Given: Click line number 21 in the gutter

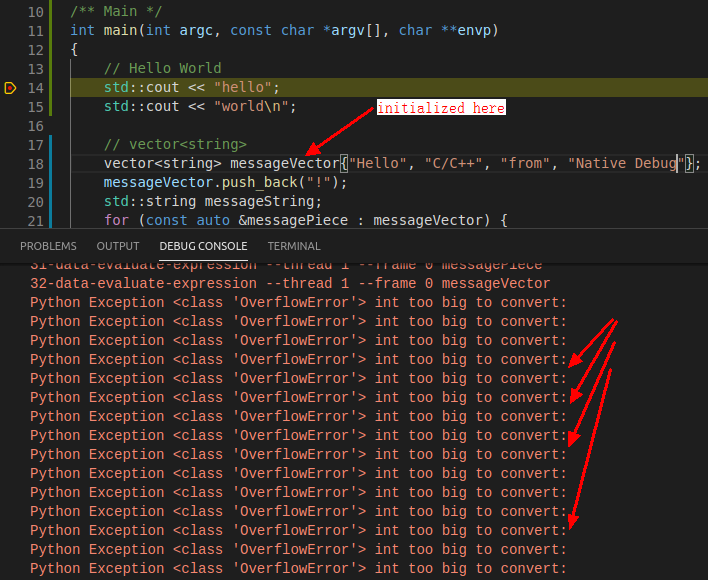Looking at the screenshot, I should (36, 220).
